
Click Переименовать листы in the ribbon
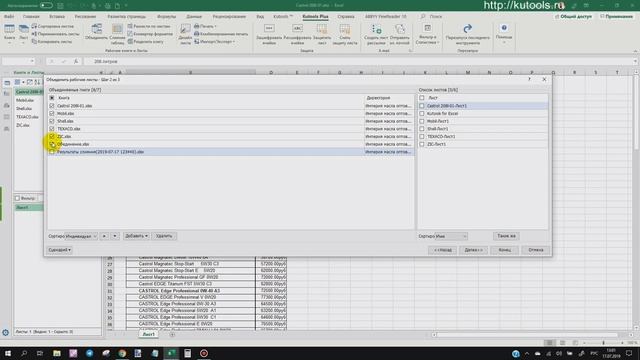pos(55,34)
